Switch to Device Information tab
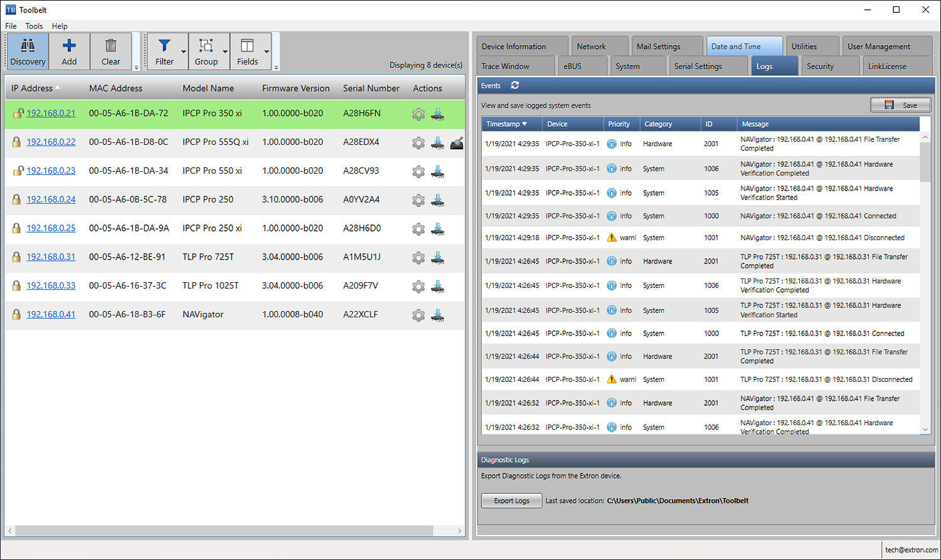The width and height of the screenshot is (941, 560). click(522, 46)
